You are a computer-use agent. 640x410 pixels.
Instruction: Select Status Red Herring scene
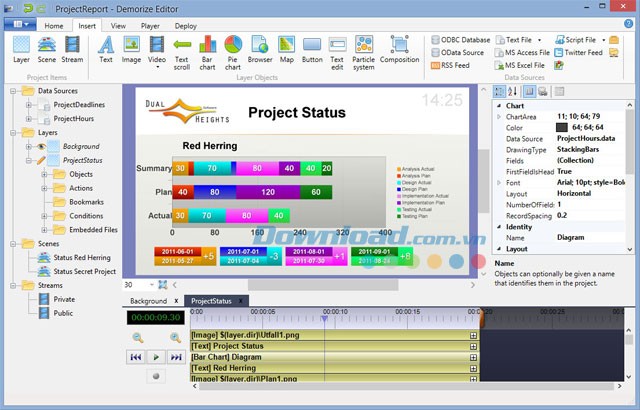84,257
